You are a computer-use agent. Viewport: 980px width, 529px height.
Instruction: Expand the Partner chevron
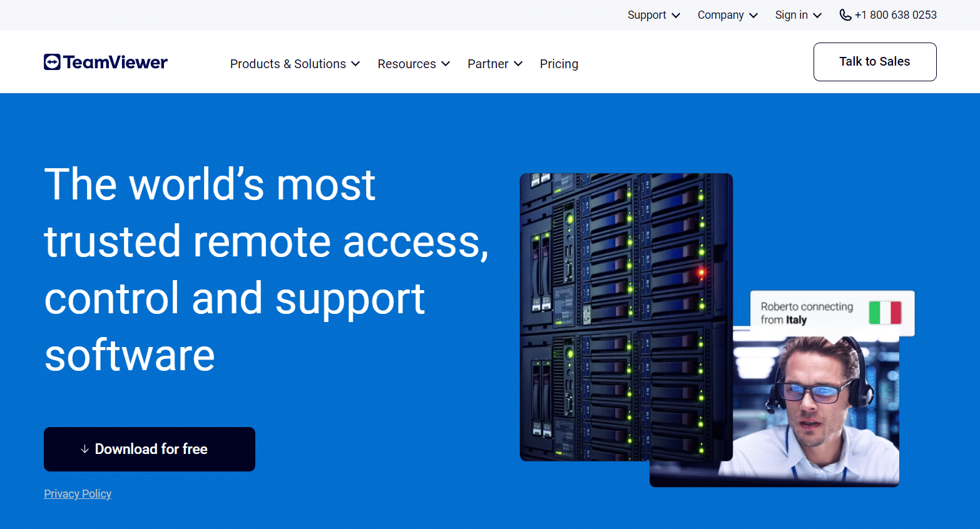click(x=518, y=64)
